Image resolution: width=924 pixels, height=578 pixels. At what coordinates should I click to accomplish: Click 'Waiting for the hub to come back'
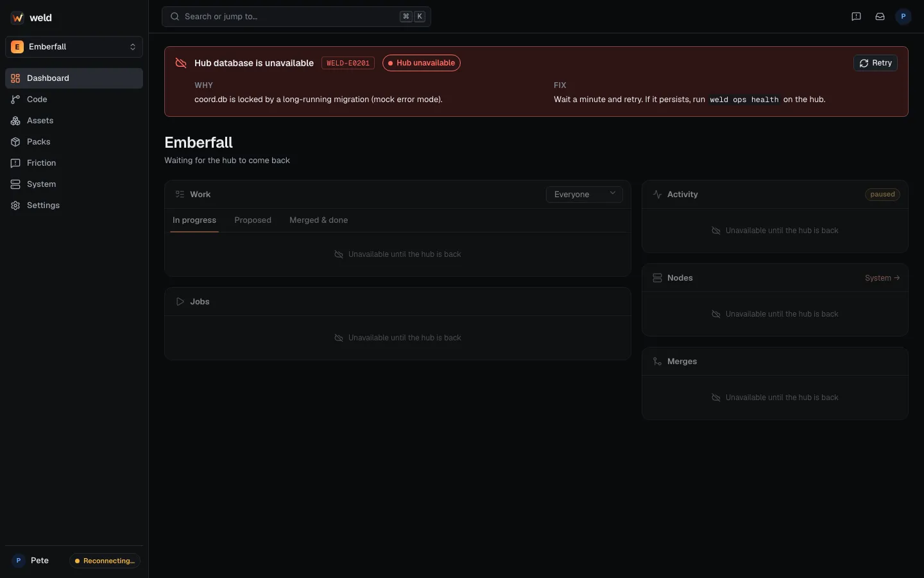pos(227,161)
